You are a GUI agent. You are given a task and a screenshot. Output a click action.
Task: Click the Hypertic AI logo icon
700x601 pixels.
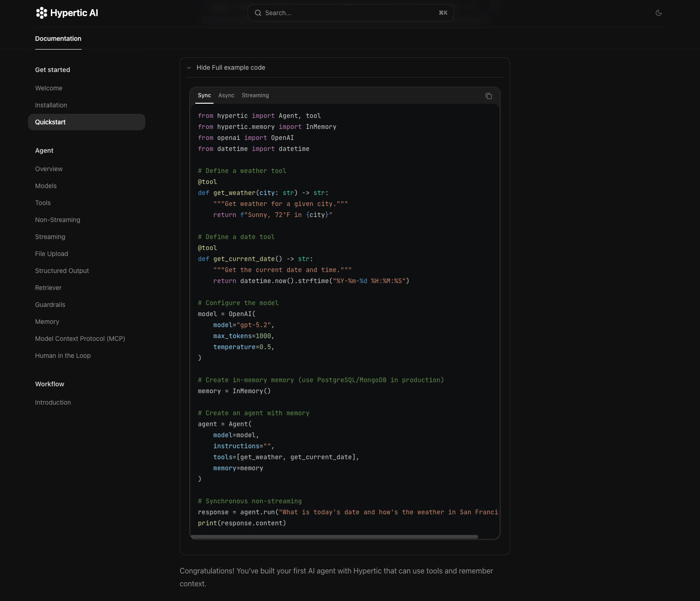(x=42, y=13)
